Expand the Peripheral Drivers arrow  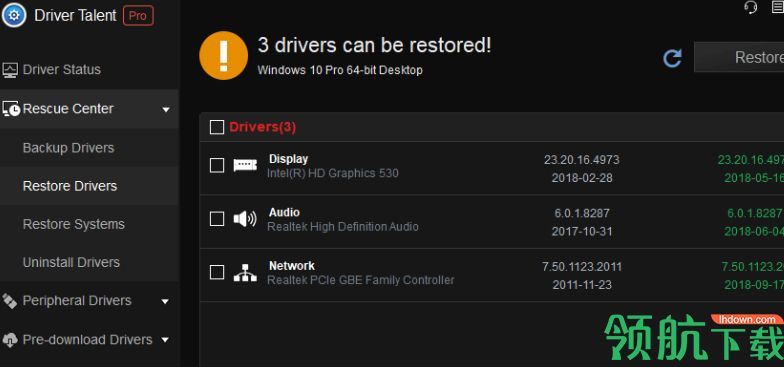click(165, 302)
